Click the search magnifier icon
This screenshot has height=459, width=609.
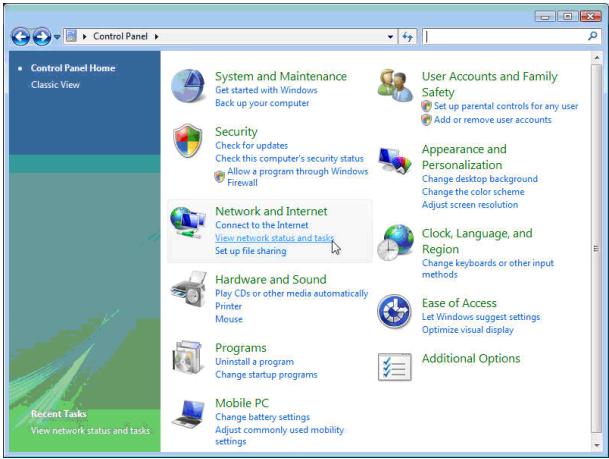point(592,36)
